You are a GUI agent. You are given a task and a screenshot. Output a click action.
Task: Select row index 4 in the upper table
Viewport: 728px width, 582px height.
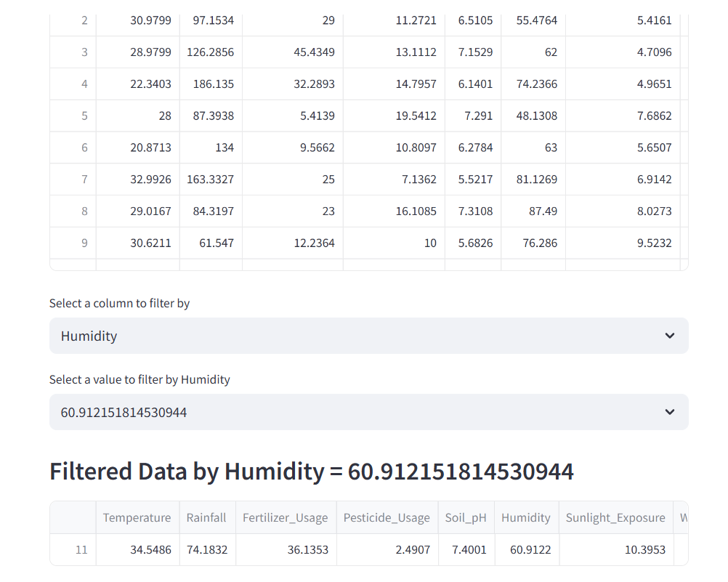[x=73, y=84]
